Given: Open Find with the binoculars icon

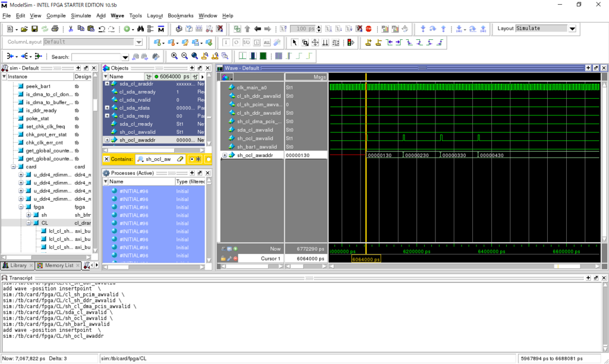Looking at the screenshot, I should click(x=140, y=29).
